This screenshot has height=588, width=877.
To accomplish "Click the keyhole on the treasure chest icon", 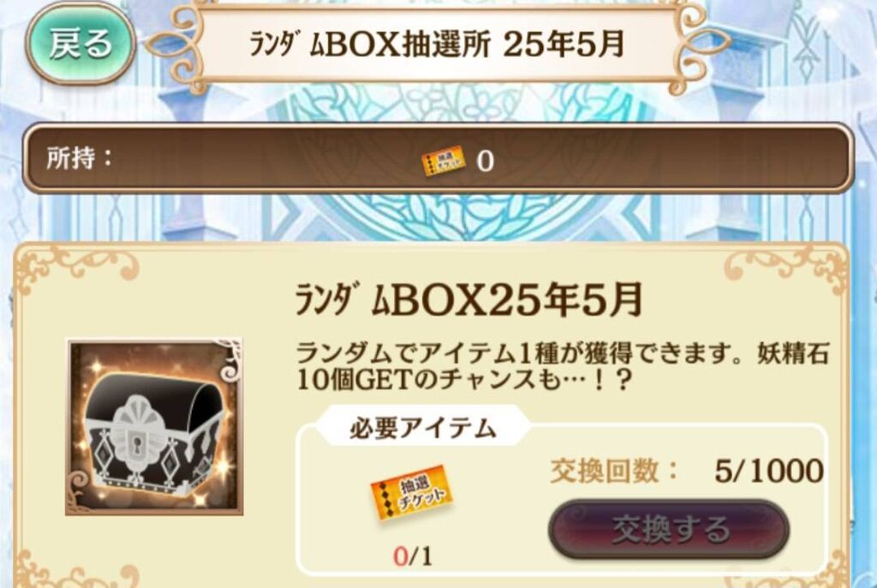I will (x=136, y=444).
